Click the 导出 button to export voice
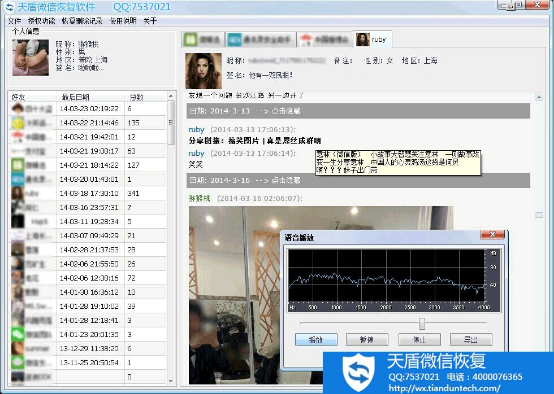The height and width of the screenshot is (394, 554). [x=471, y=340]
